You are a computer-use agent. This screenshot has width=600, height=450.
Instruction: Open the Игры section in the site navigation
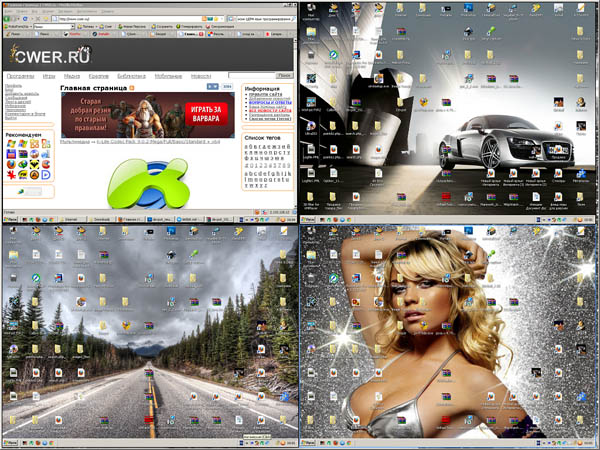[49, 76]
